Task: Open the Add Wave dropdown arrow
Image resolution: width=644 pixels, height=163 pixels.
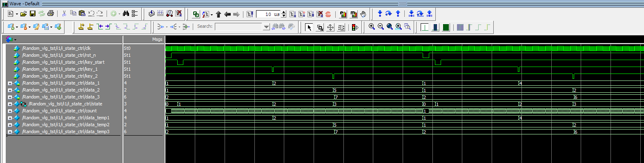Action: [x=17, y=27]
